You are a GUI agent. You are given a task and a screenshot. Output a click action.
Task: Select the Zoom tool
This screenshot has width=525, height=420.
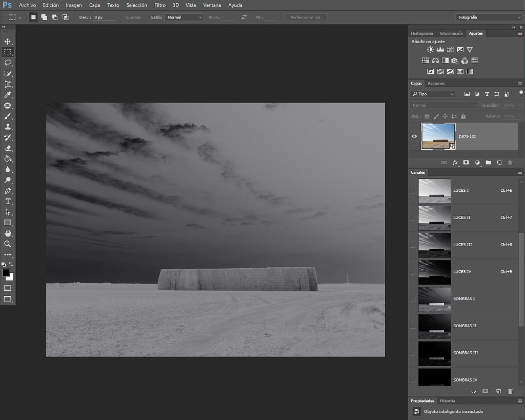pos(7,244)
